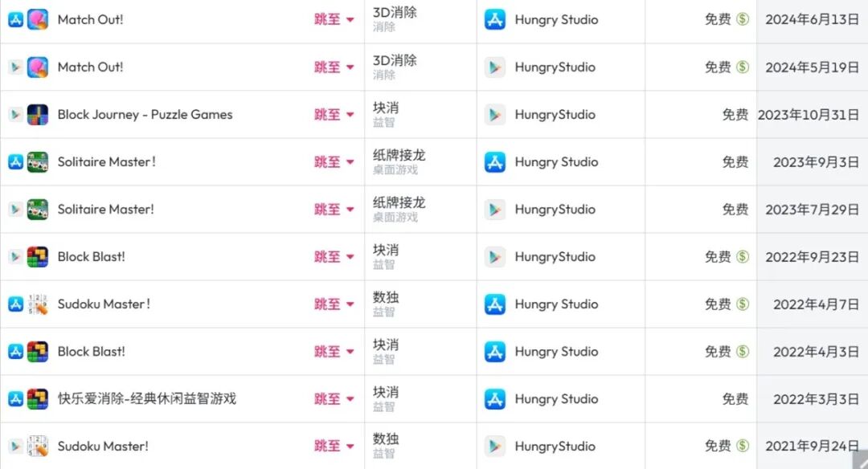Open 快乐爱消除-经典休闲益智游戏 app link
This screenshot has width=868, height=469.
pos(147,399)
